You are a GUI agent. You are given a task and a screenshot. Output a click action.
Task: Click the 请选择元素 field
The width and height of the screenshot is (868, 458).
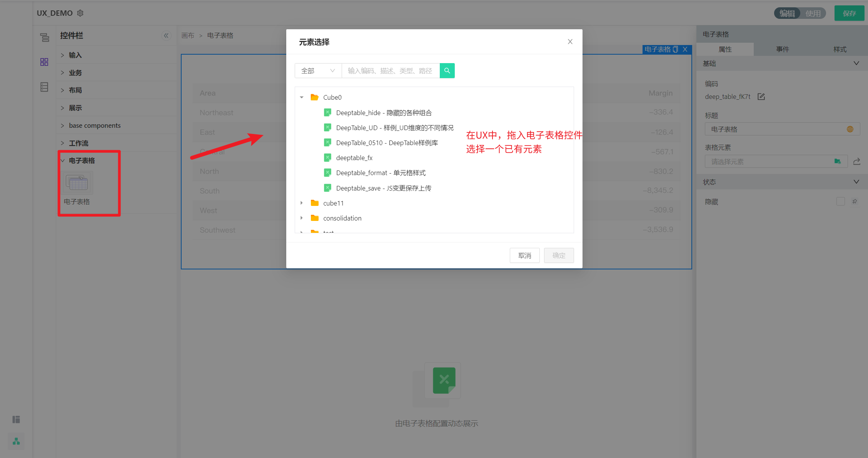pos(776,161)
